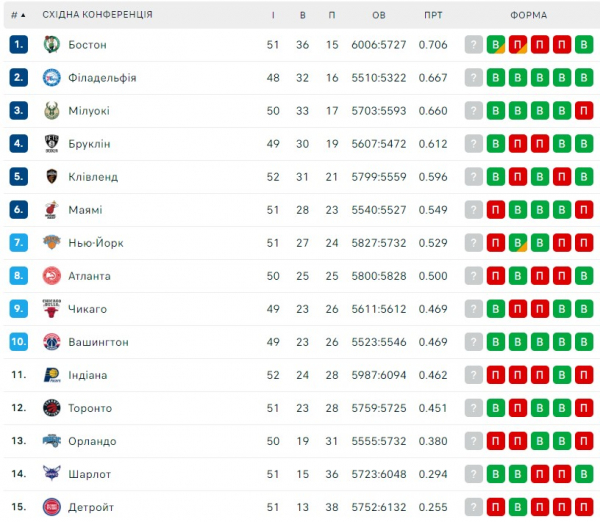This screenshot has height=522, width=600.
Task: Click the Toronto Raptors team logo
Action: click(52, 408)
